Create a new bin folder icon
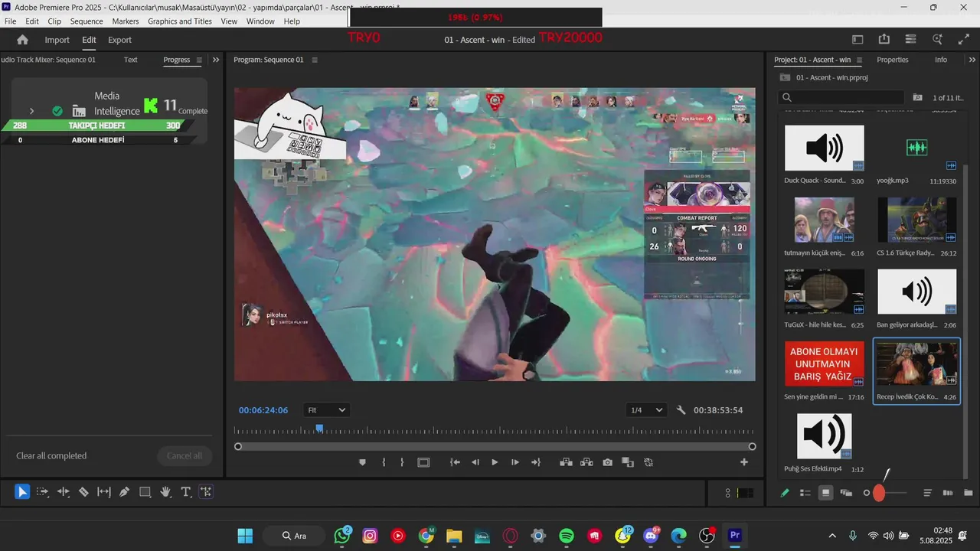 point(969,493)
